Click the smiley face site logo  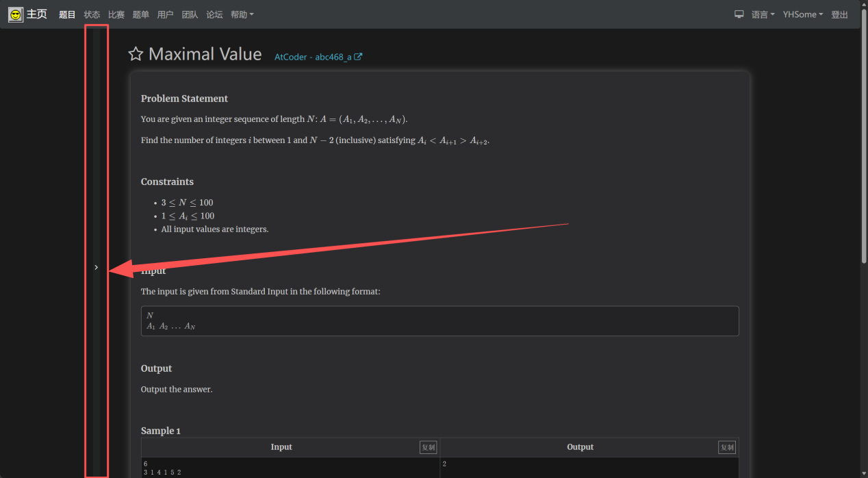15,14
